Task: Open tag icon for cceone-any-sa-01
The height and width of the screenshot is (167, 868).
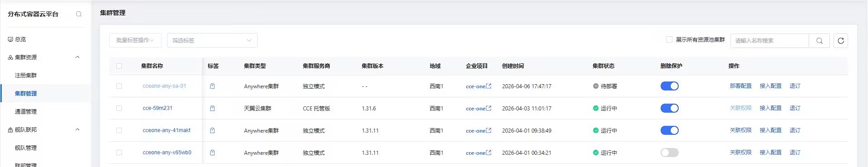Action: point(212,86)
